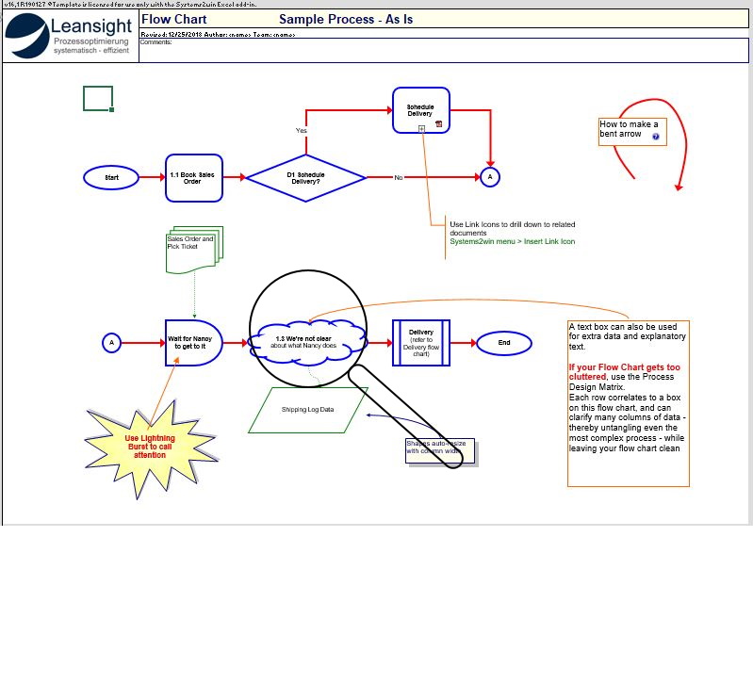Screen dimensions: 753x700
Task: Select the D1 Schedule Delivery decision diamond
Action: (305, 177)
